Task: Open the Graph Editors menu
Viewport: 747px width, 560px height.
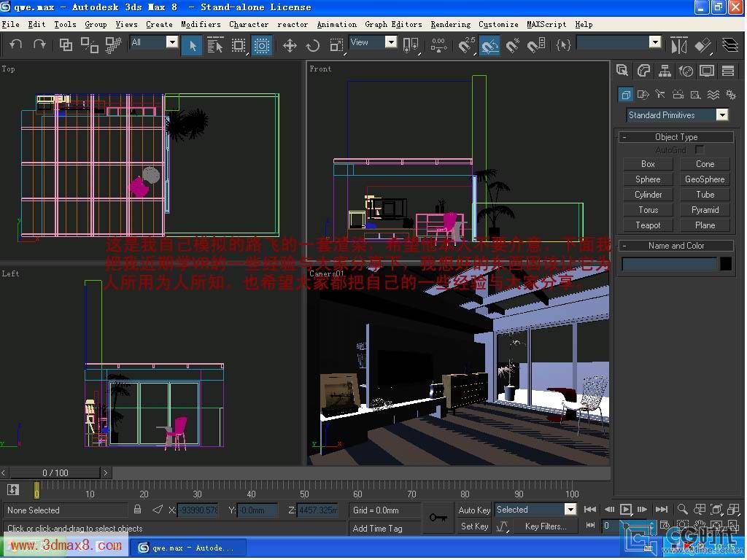Action: [393, 24]
